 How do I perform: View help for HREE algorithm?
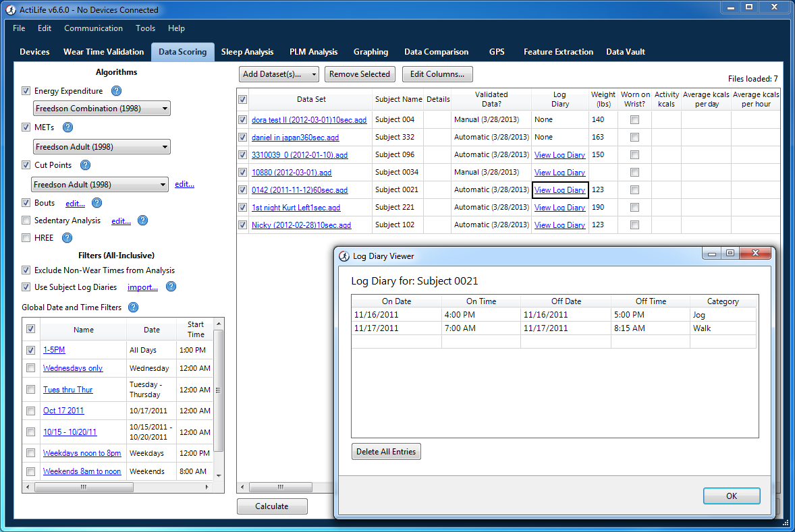tap(65, 237)
